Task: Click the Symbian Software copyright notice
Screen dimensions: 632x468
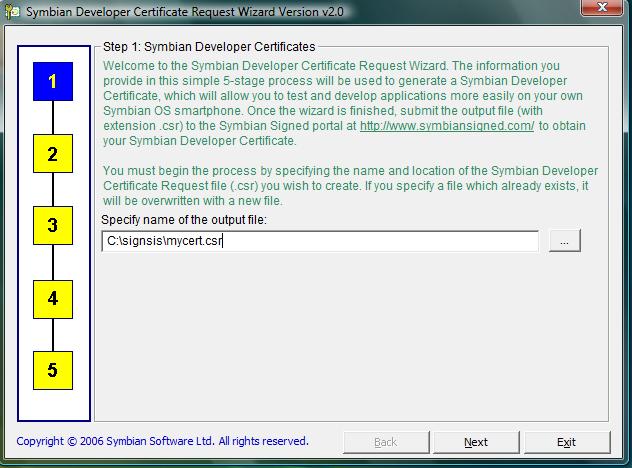Action: click(x=163, y=441)
